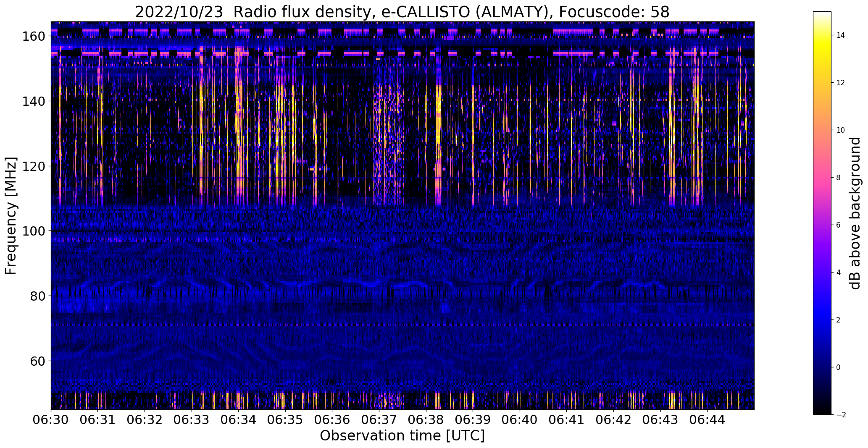Viewport: 868px width, 448px height.
Task: Click the bright burst near 06:34 at 140 MHz
Action: (239, 101)
